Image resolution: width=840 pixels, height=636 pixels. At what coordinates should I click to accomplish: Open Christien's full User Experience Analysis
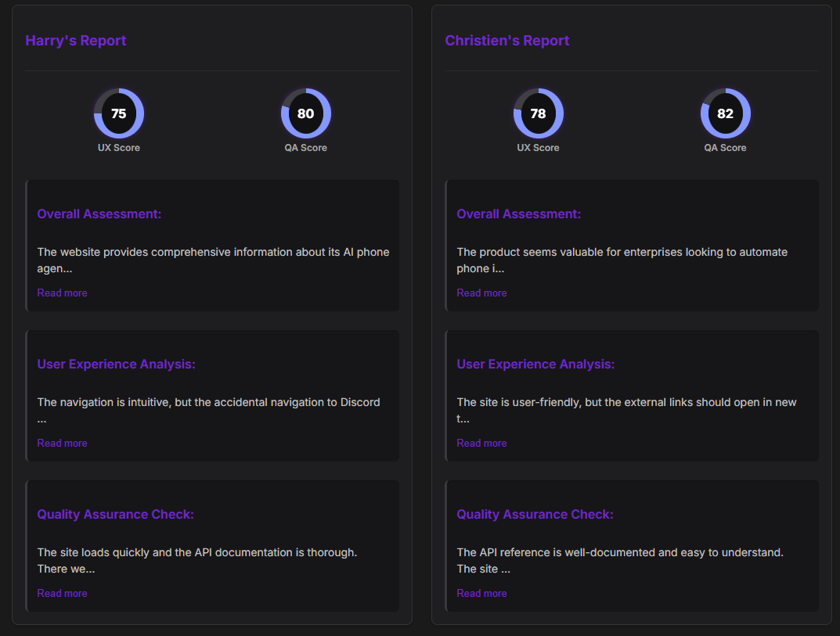[x=481, y=443]
